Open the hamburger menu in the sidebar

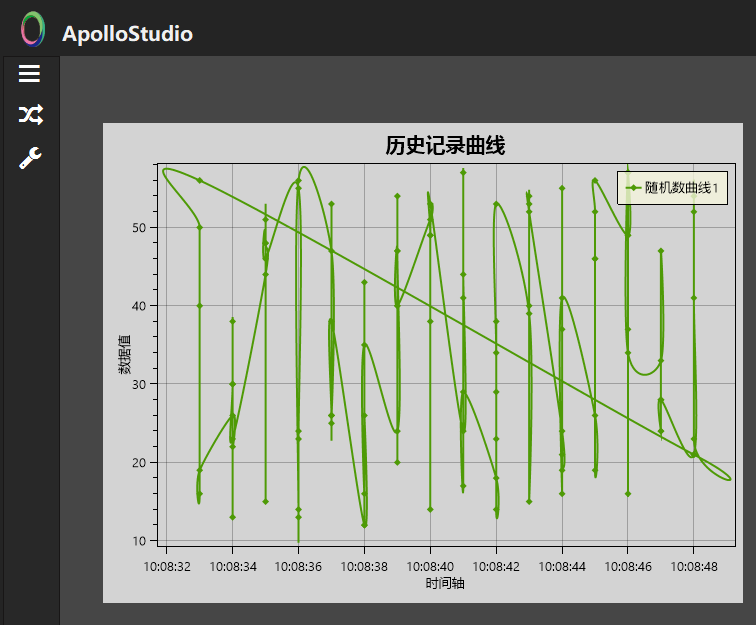pyautogui.click(x=29, y=73)
